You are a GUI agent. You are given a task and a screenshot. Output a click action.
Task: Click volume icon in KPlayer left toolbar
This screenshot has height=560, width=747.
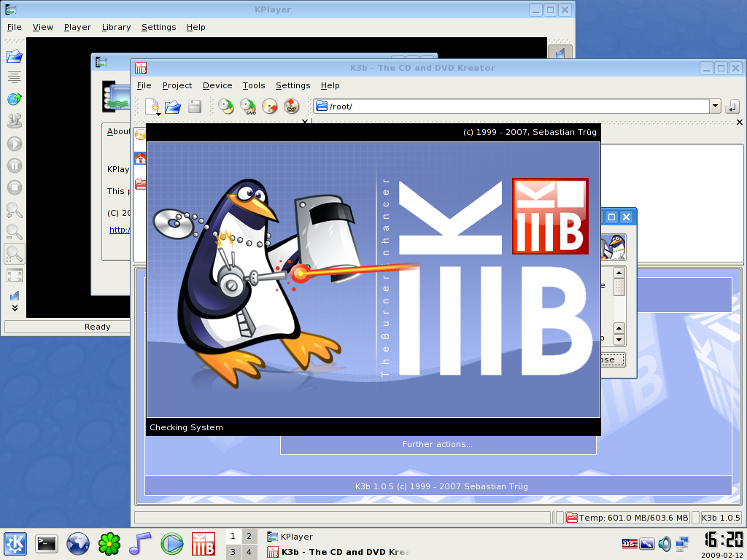tap(15, 296)
